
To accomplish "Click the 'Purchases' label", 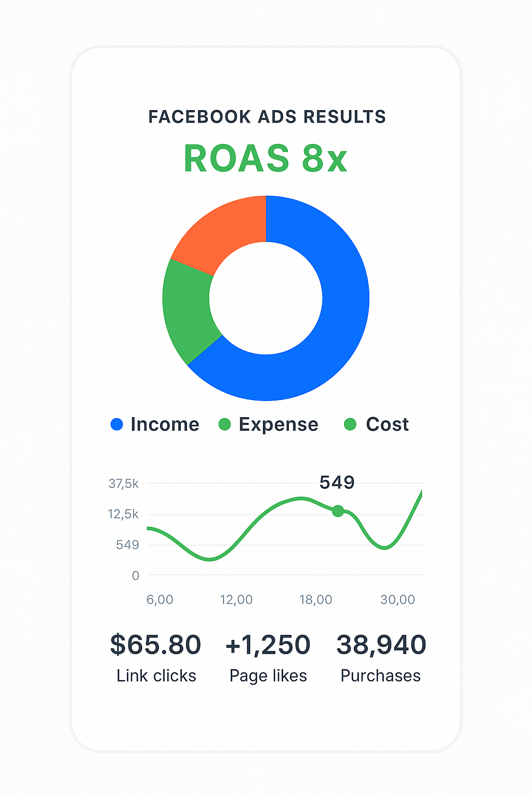I will pos(381,675).
